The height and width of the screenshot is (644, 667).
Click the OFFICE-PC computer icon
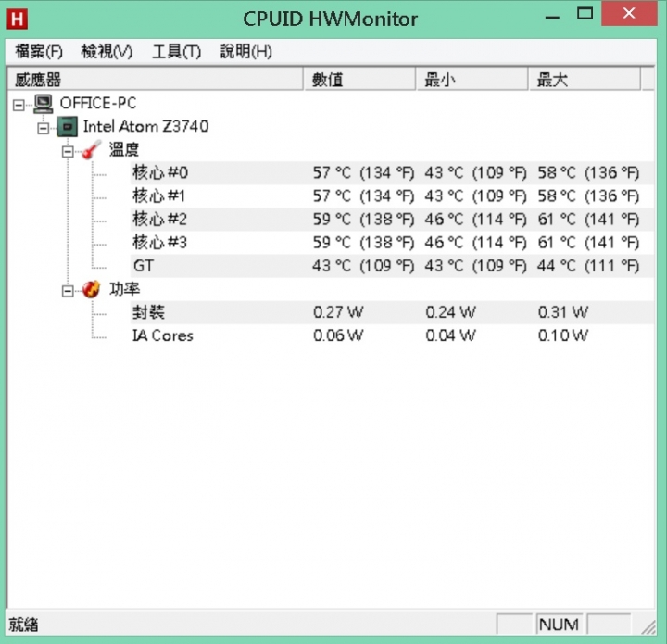pos(44,104)
